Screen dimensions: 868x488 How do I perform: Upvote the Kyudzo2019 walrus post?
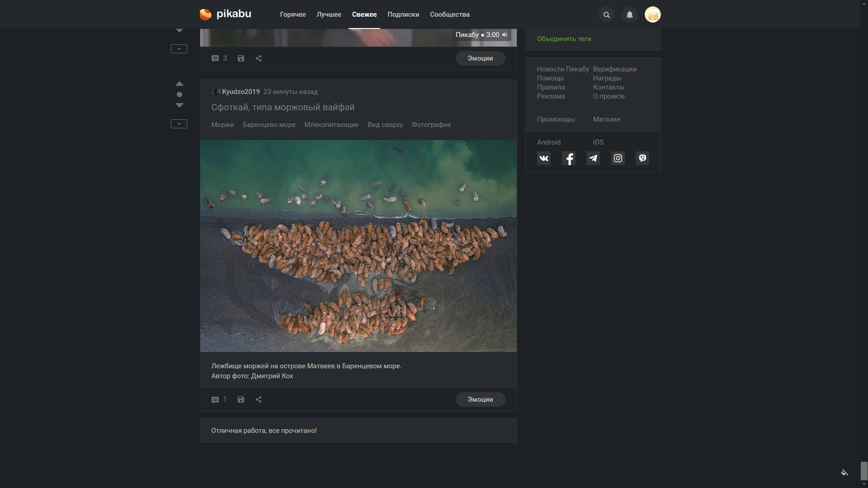coord(179,84)
